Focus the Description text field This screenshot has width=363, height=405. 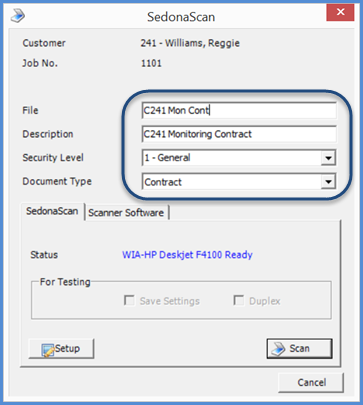point(239,134)
